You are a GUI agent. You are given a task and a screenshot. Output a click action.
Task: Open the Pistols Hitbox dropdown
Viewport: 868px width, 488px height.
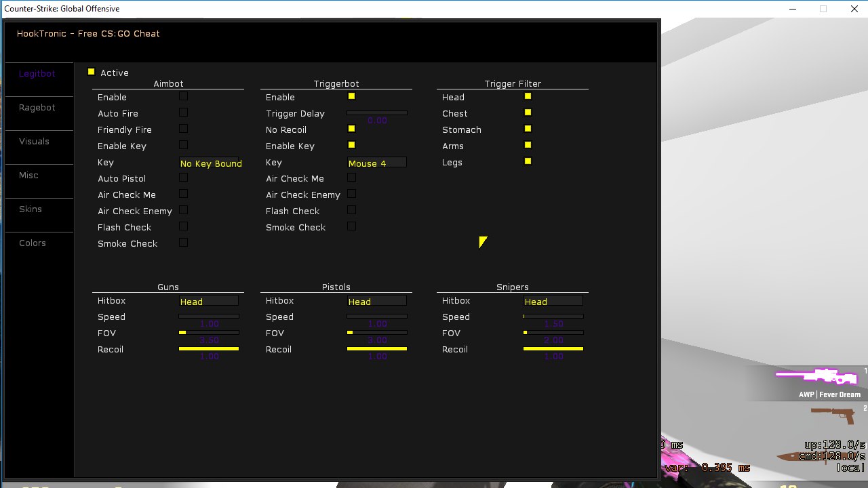click(x=377, y=301)
